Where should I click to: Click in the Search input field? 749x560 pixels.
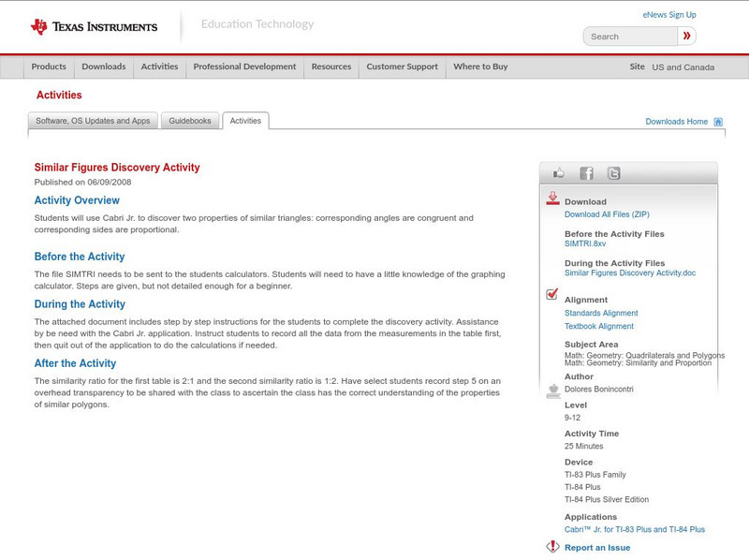click(630, 37)
